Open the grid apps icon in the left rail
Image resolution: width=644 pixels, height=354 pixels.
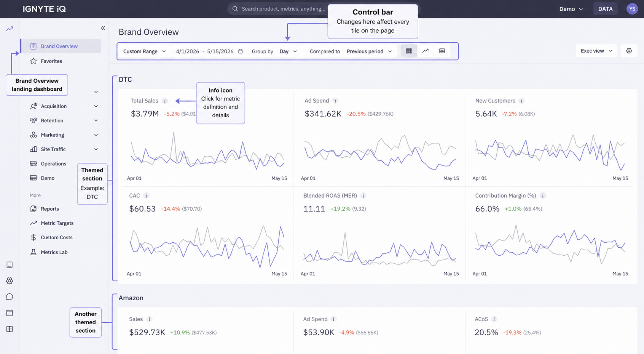point(10,329)
